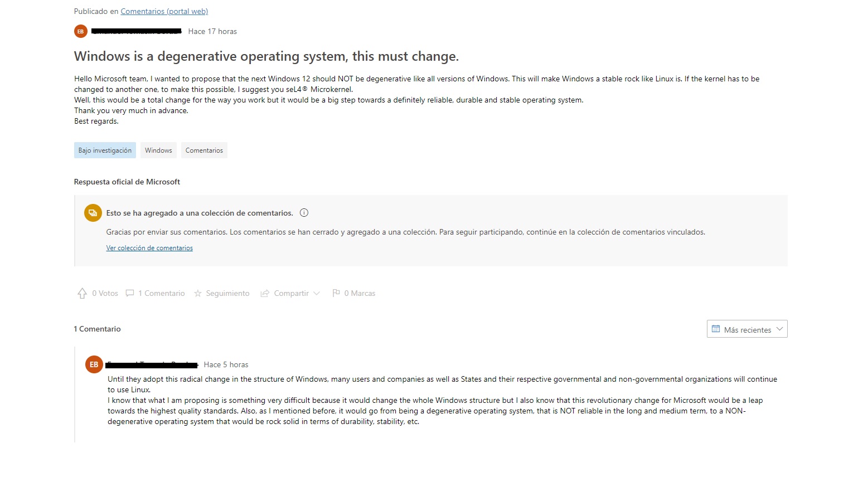Click the Hace 5 horas timestamp

click(226, 364)
